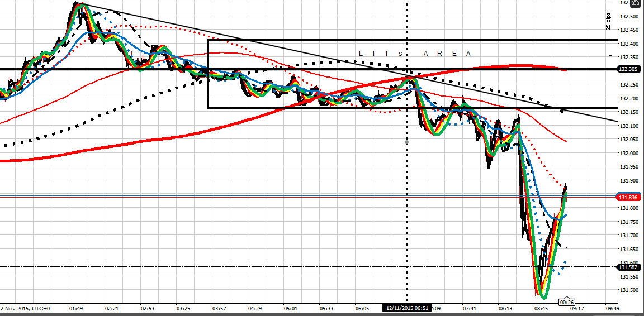
Task: Click the 131.550 price axis label
Action: point(629,276)
